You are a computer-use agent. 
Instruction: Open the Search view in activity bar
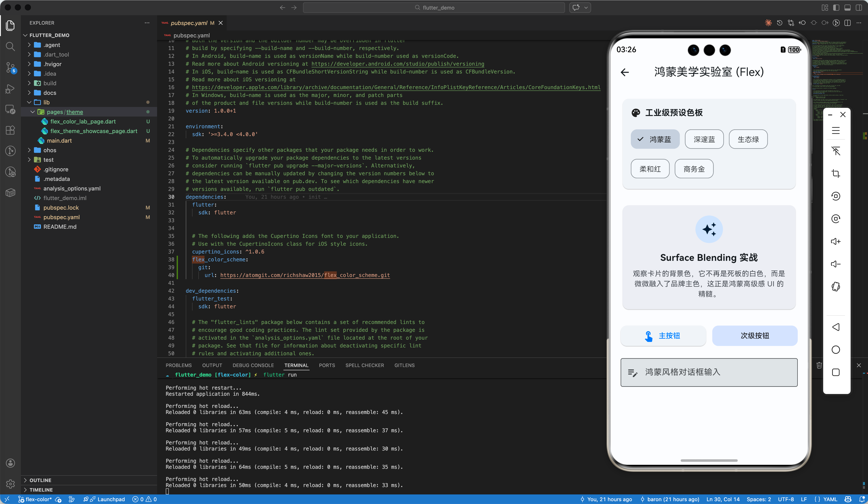10,47
